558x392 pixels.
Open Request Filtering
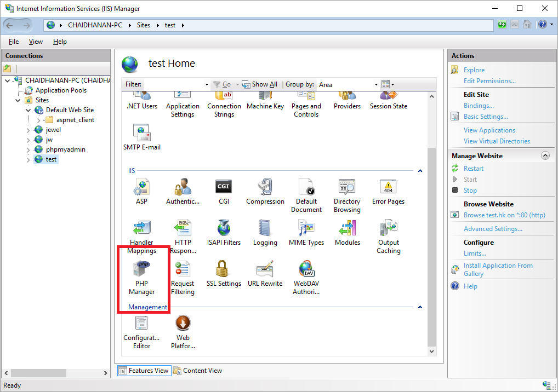(x=183, y=278)
